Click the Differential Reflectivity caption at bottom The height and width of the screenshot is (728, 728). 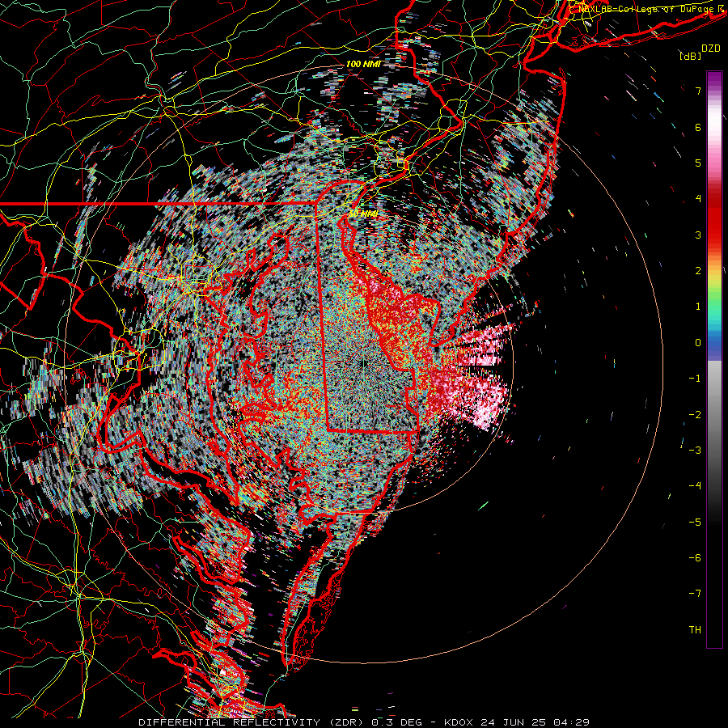(x=364, y=722)
